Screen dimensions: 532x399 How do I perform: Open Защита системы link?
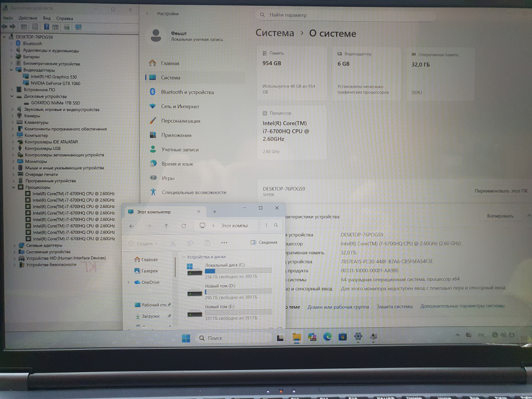pyautogui.click(x=394, y=306)
